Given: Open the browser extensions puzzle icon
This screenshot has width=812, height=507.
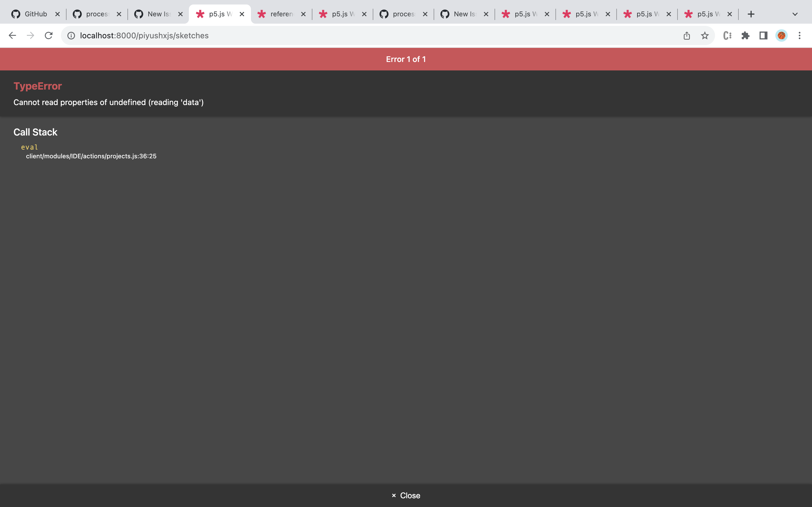Looking at the screenshot, I should tap(745, 35).
